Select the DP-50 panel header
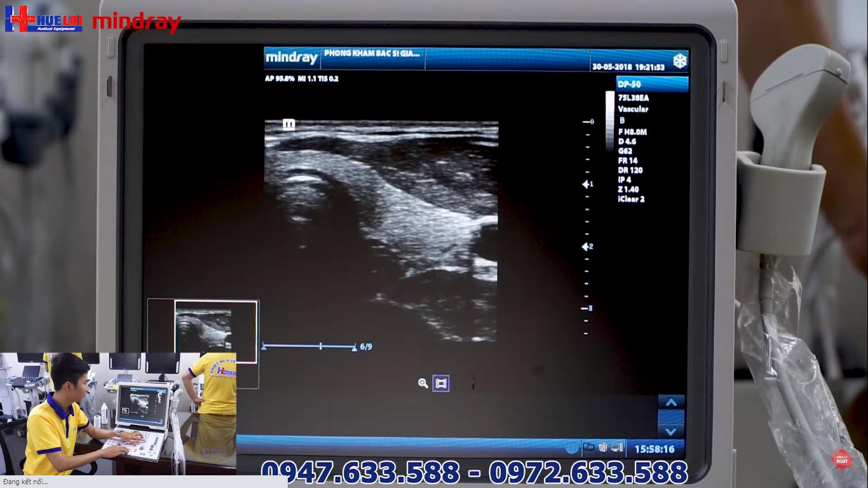Screen dimensions: 868x488 click(x=651, y=84)
